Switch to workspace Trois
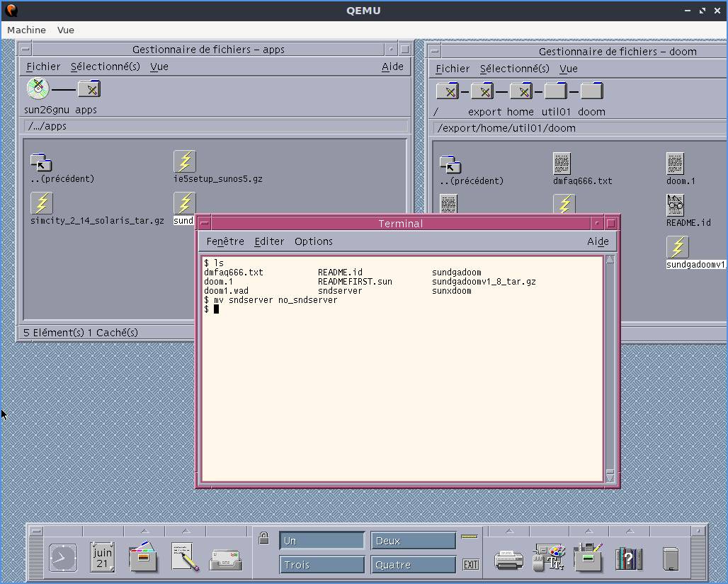 [322, 565]
